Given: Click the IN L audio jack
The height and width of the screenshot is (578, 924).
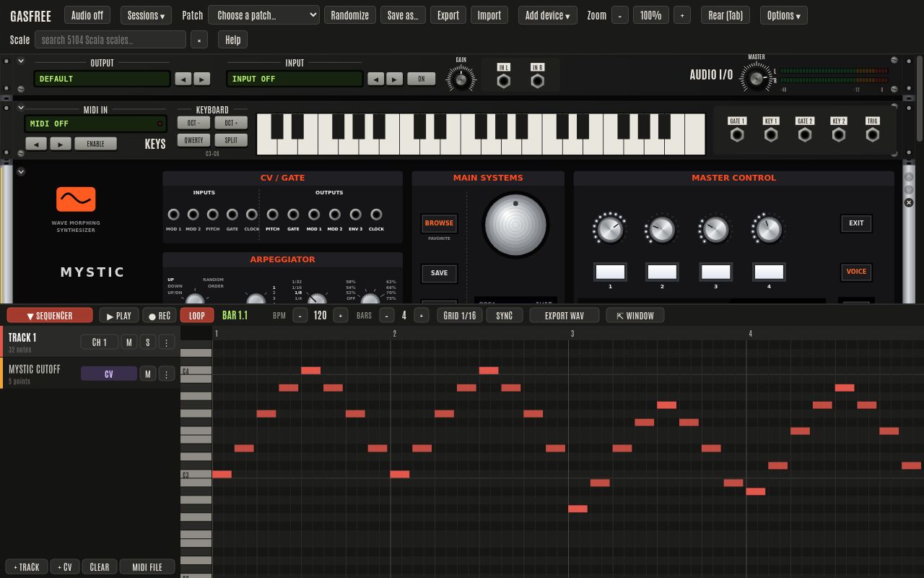Looking at the screenshot, I should tap(504, 81).
